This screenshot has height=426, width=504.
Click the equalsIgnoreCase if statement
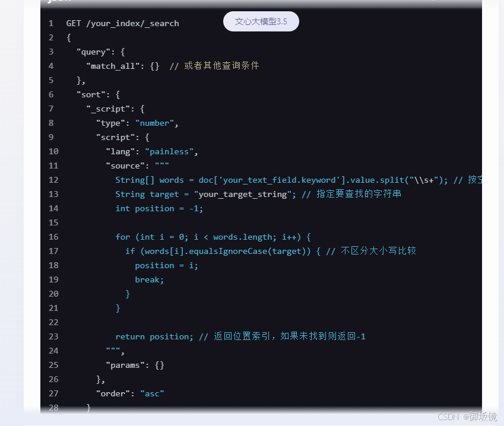223,251
